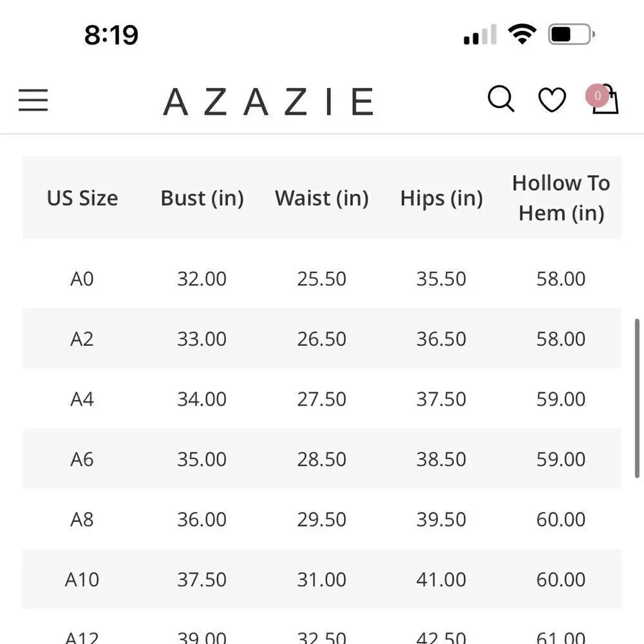
Task: Tap the A2 hips value 36.50
Action: coord(441,339)
